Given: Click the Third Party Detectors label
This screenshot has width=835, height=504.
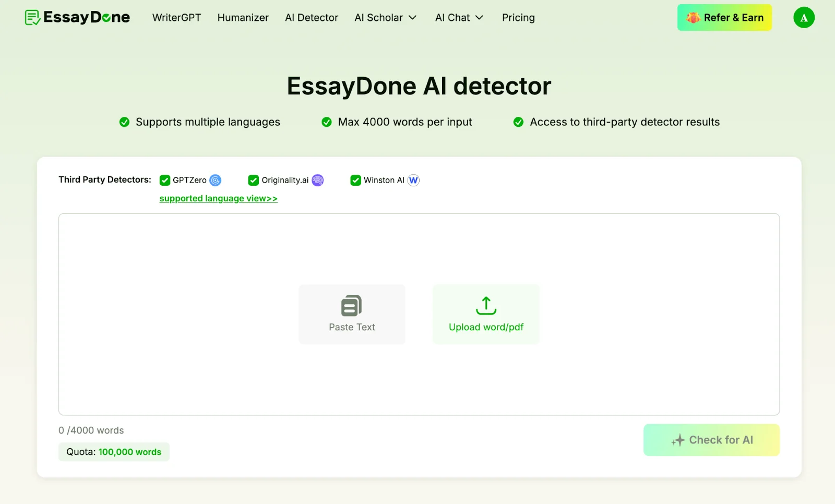Looking at the screenshot, I should 105,179.
